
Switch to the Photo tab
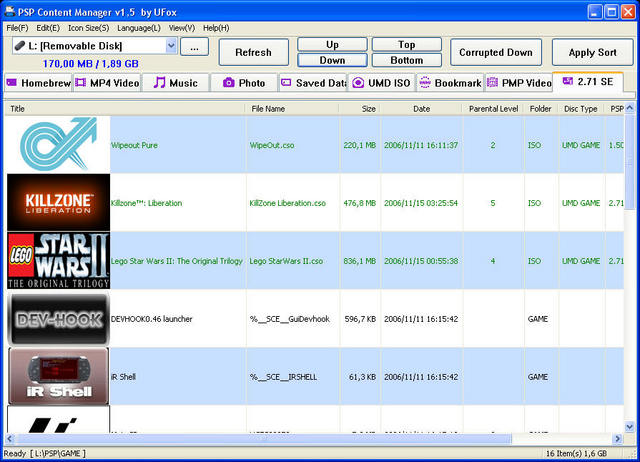click(244, 83)
